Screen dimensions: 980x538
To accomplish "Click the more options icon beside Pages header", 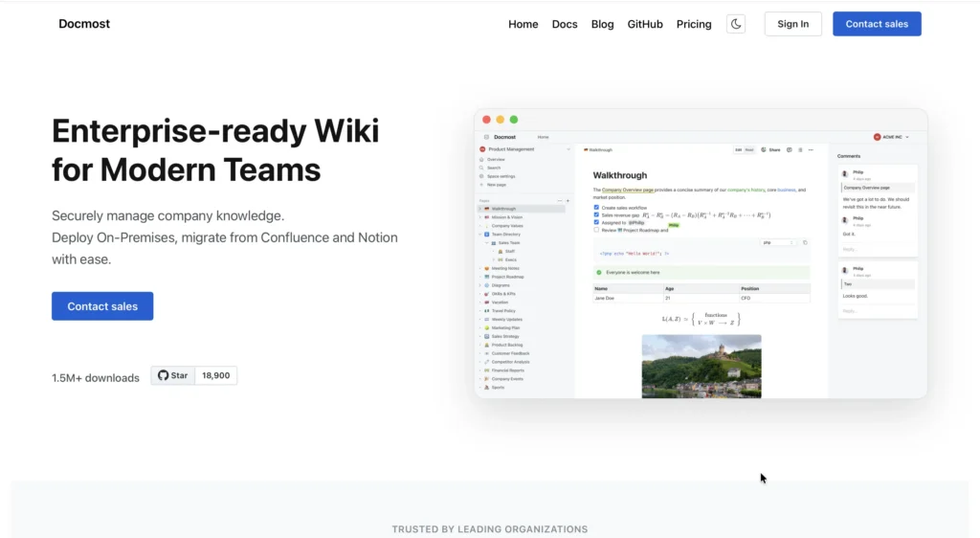I will (x=560, y=201).
